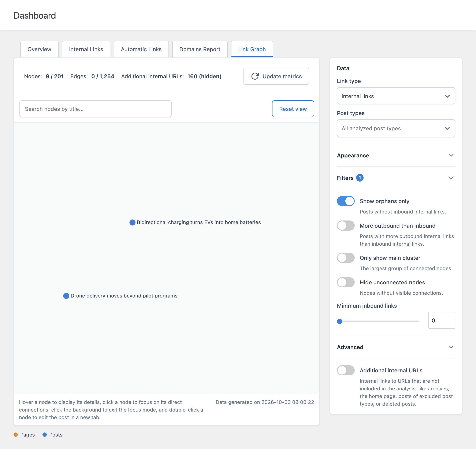
Task: Open the Post types dropdown
Action: tap(396, 128)
